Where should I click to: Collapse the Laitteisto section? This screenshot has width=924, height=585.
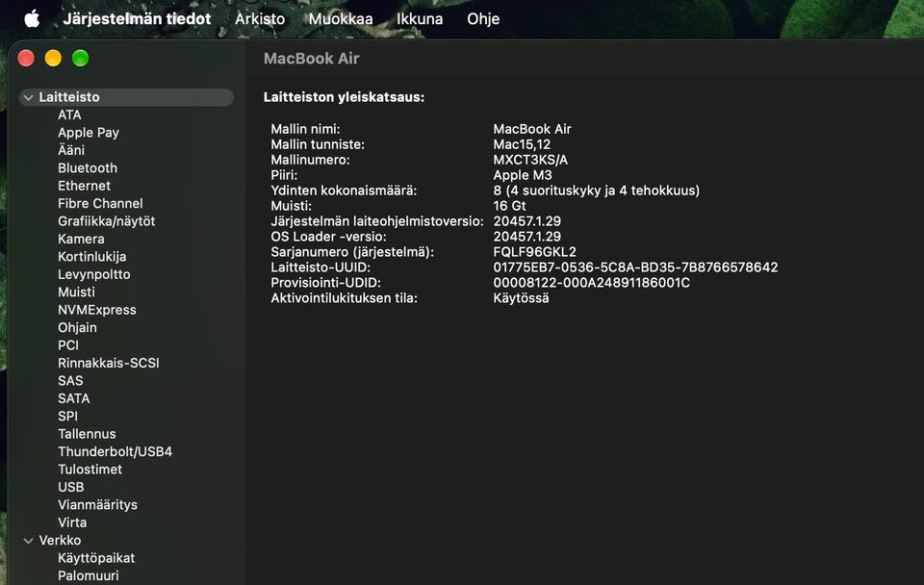[x=28, y=97]
